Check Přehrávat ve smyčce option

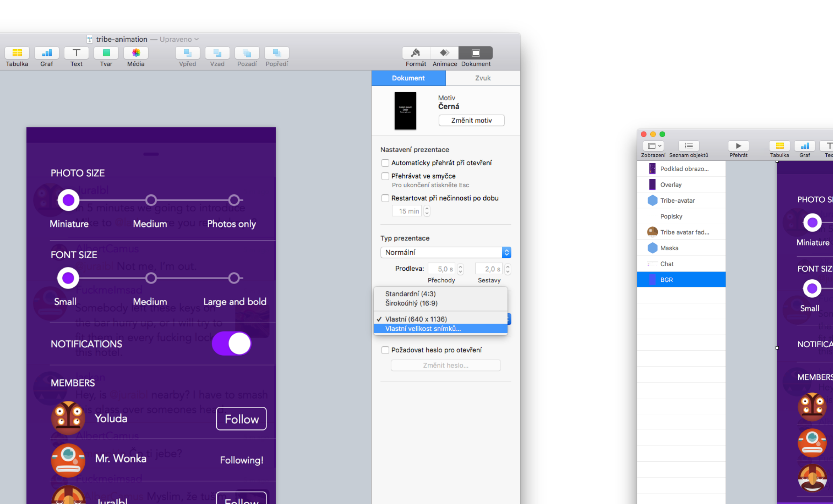point(385,176)
